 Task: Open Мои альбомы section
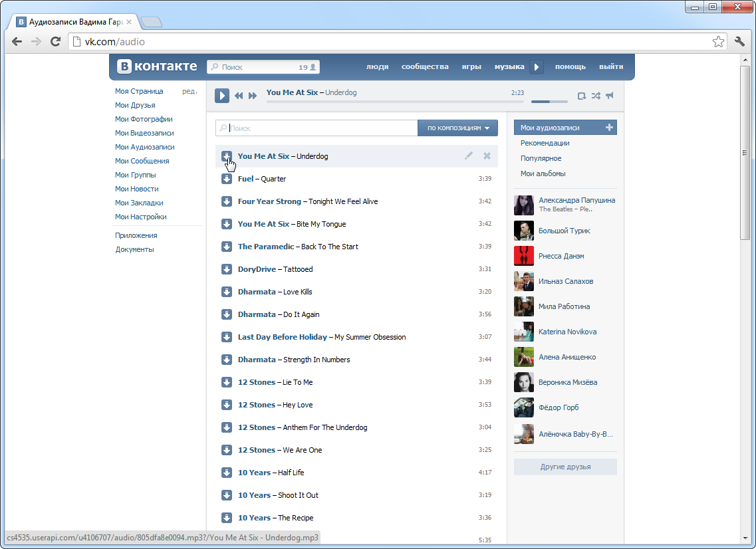click(x=543, y=173)
